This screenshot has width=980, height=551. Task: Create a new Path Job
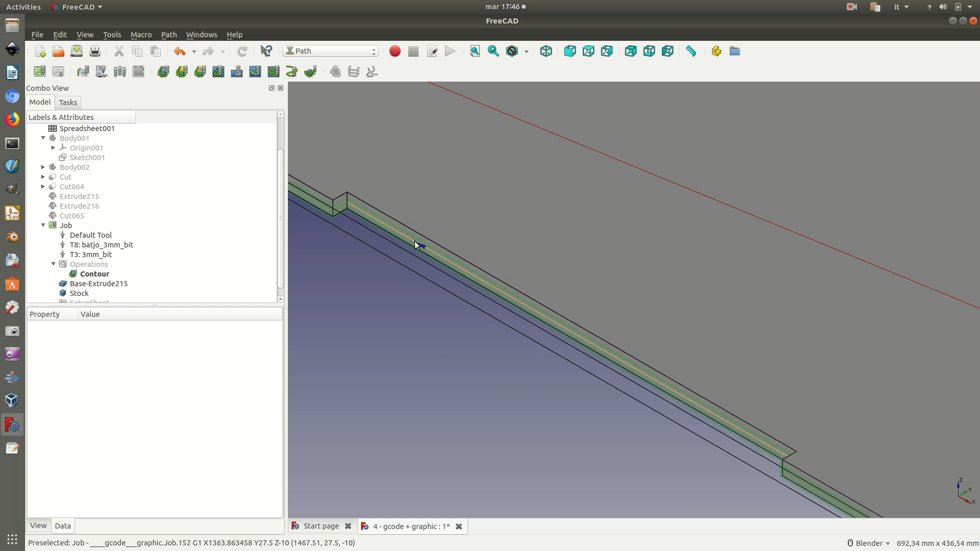coord(40,71)
